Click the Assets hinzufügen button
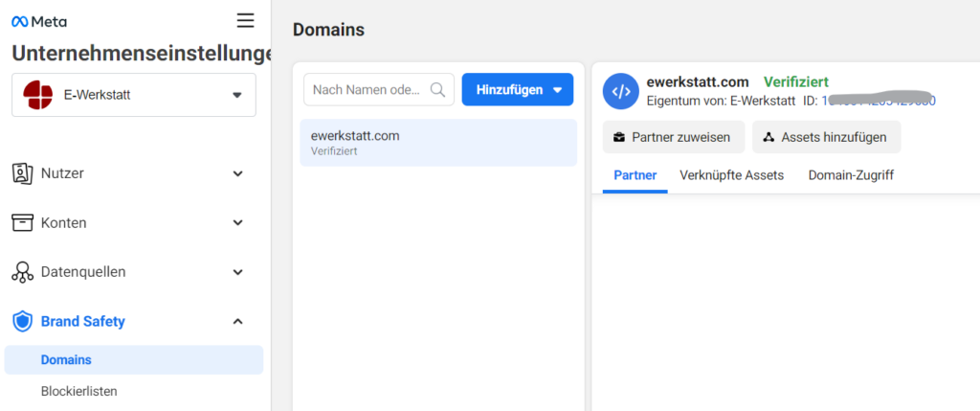 coord(826,137)
